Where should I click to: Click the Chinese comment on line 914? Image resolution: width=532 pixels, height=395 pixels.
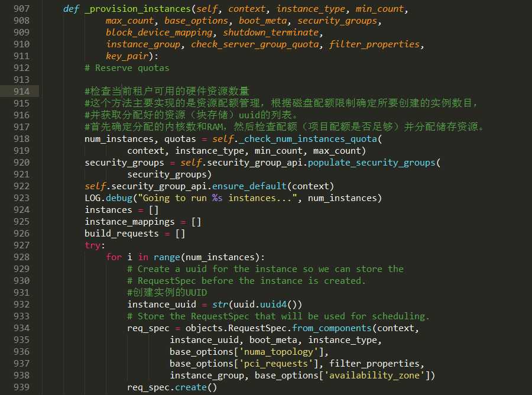(167, 91)
